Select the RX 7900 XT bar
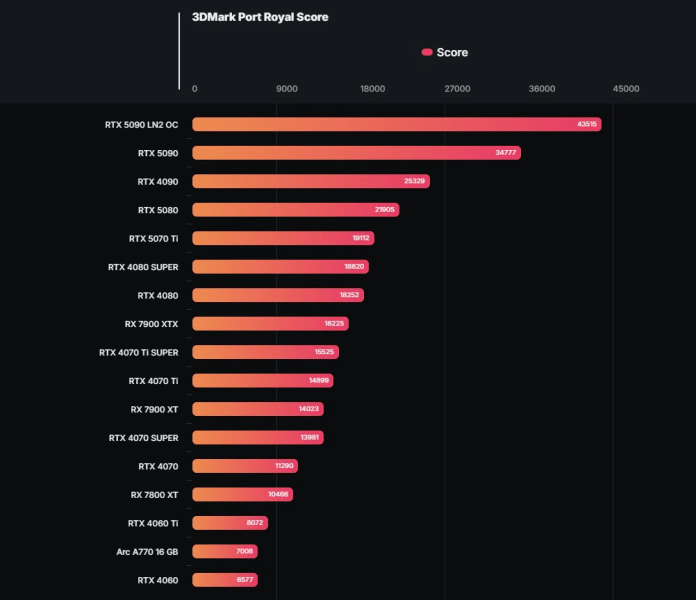Screen dimensions: 696x600 (258, 409)
